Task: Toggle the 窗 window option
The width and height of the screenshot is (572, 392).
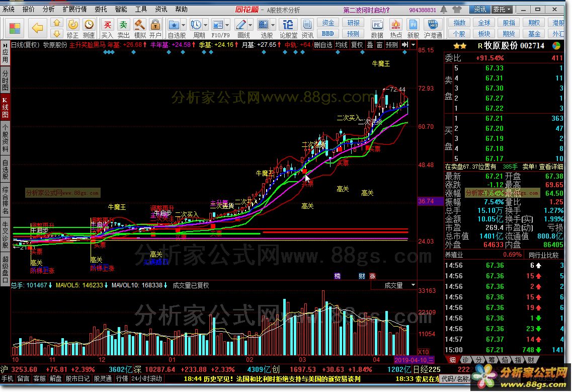Action: pyautogui.click(x=379, y=45)
